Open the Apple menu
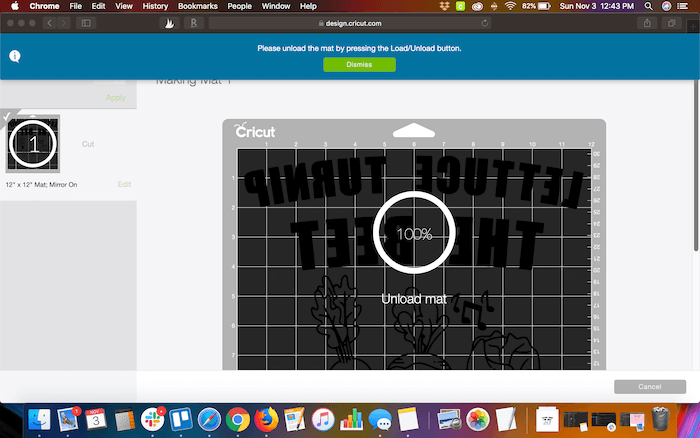The height and width of the screenshot is (438, 700). [x=15, y=6]
